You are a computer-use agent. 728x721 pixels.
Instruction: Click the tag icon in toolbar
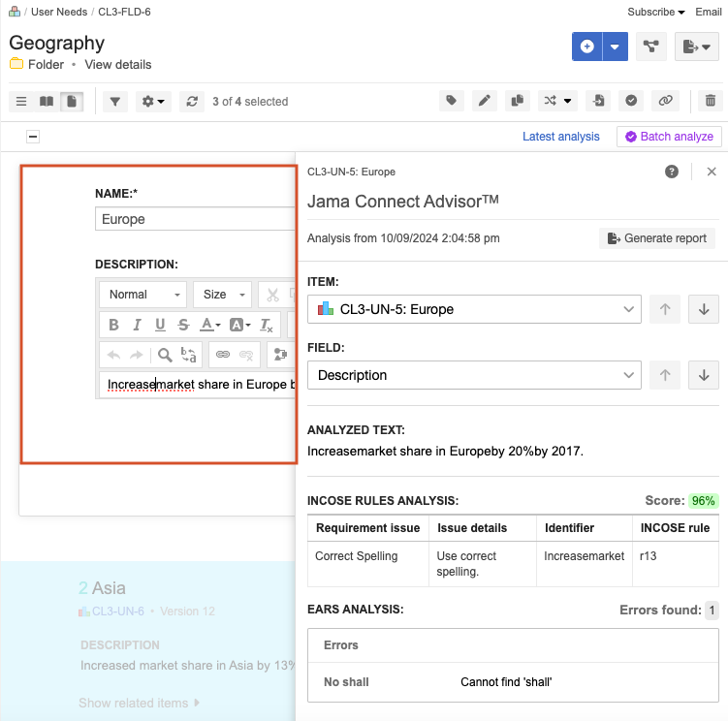[x=452, y=101]
